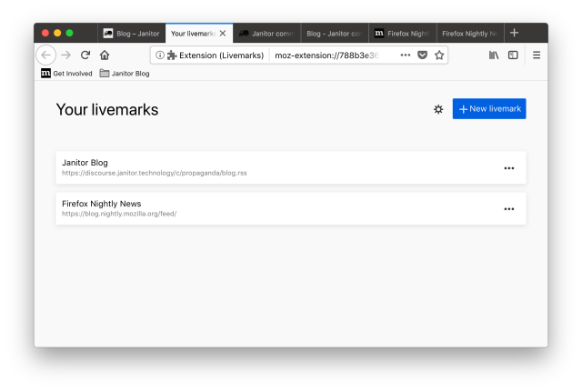Open options menu for Firefox Nightly News
The width and height of the screenshot is (582, 392).
[509, 209]
